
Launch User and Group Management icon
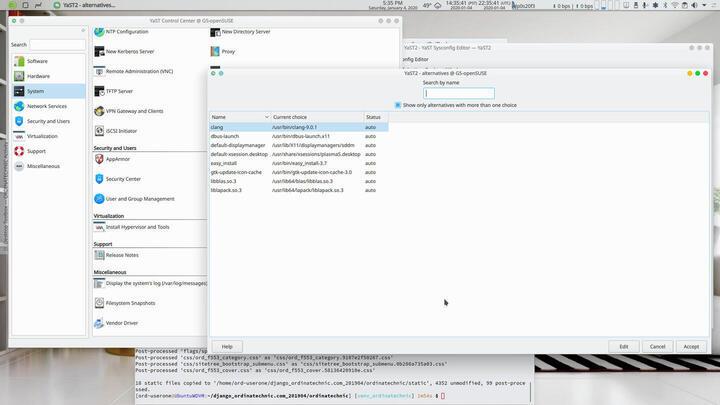pyautogui.click(x=99, y=199)
